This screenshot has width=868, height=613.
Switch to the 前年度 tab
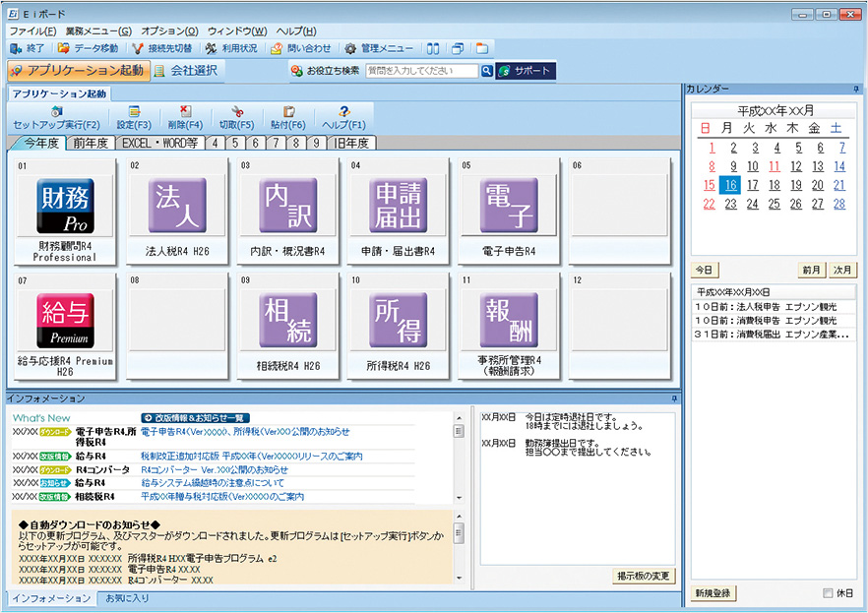(91, 143)
